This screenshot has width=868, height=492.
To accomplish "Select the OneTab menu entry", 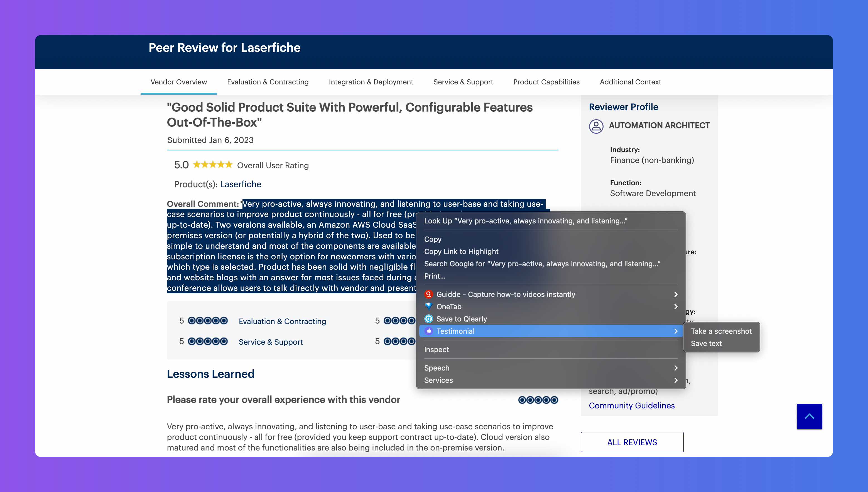I will click(x=551, y=306).
